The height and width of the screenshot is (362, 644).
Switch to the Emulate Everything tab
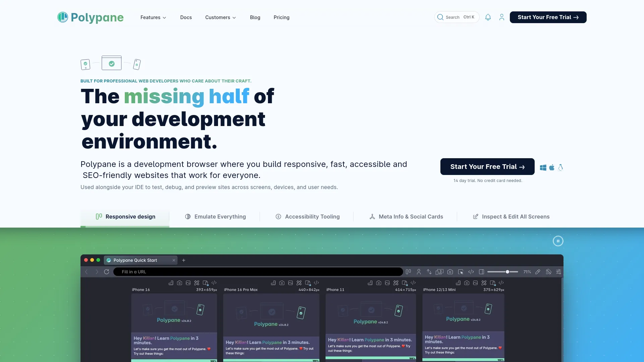[215, 217]
